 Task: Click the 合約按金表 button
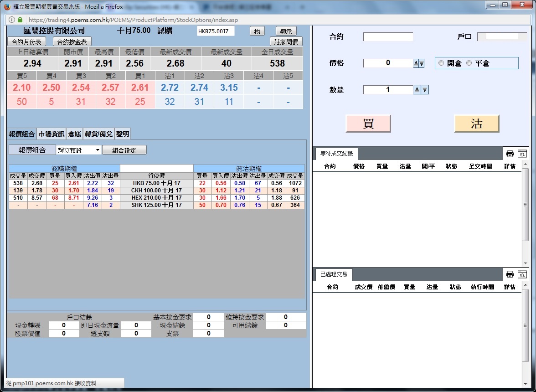coord(72,41)
